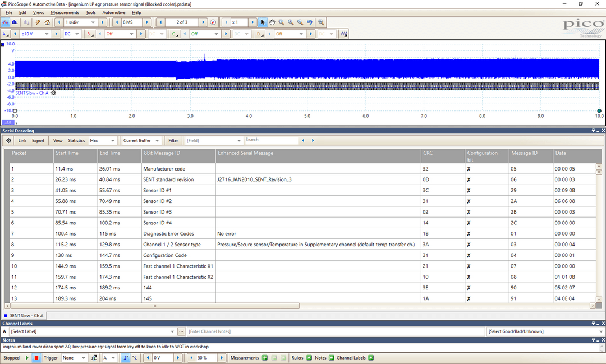Open Select Good/Bad/Unknown dropdown
The width and height of the screenshot is (606, 364).
click(x=545, y=331)
